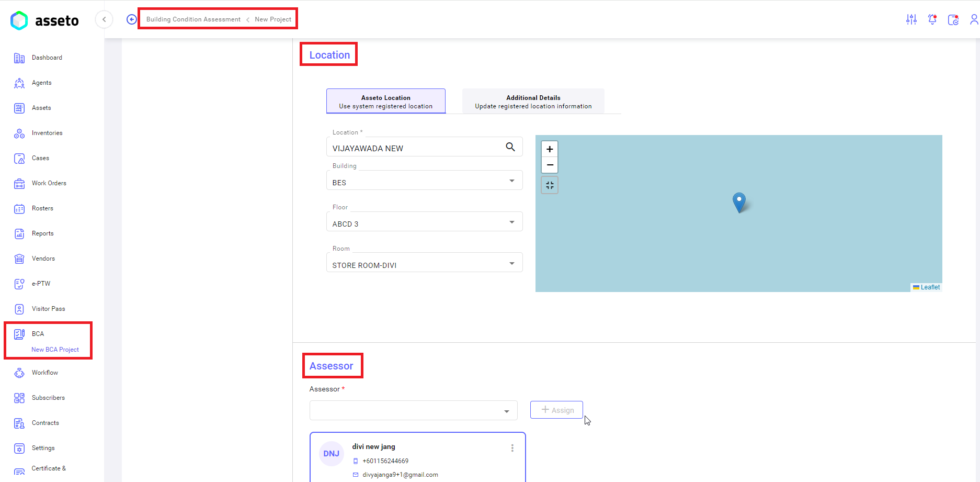Open the BCA sidebar icon
Image resolution: width=980 pixels, height=482 pixels.
pos(19,334)
